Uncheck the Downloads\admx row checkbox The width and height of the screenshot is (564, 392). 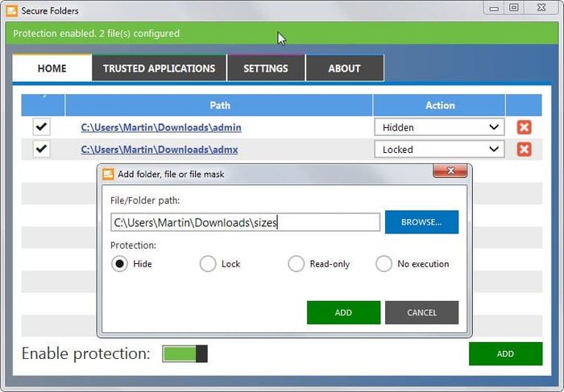pos(41,149)
